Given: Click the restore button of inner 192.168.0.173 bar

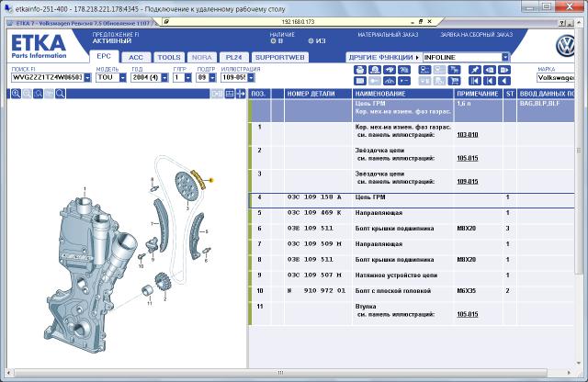Looking at the screenshot, I should tap(421, 22).
